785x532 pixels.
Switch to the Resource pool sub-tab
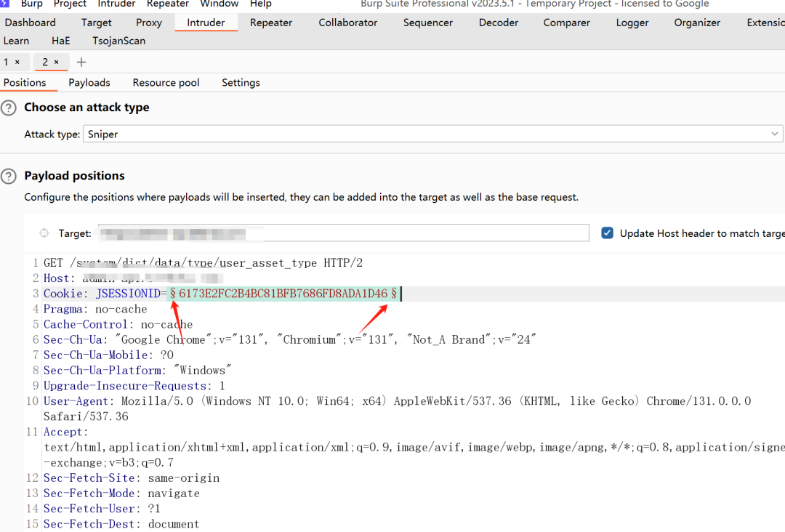[166, 83]
